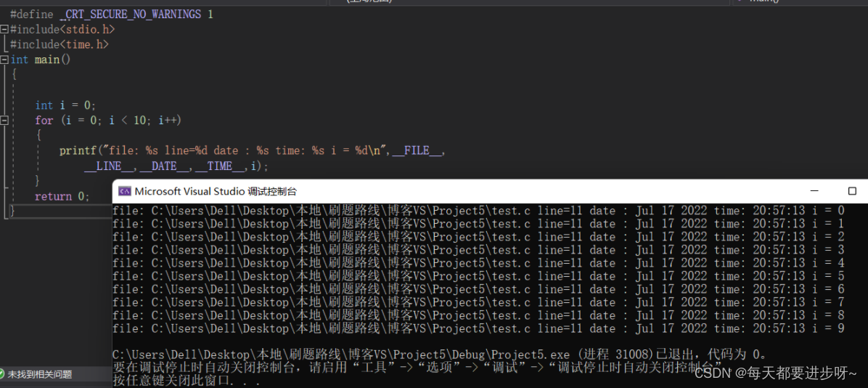Click the console output line ending "i = 3"
The height and width of the screenshot is (388, 868).
click(478, 250)
